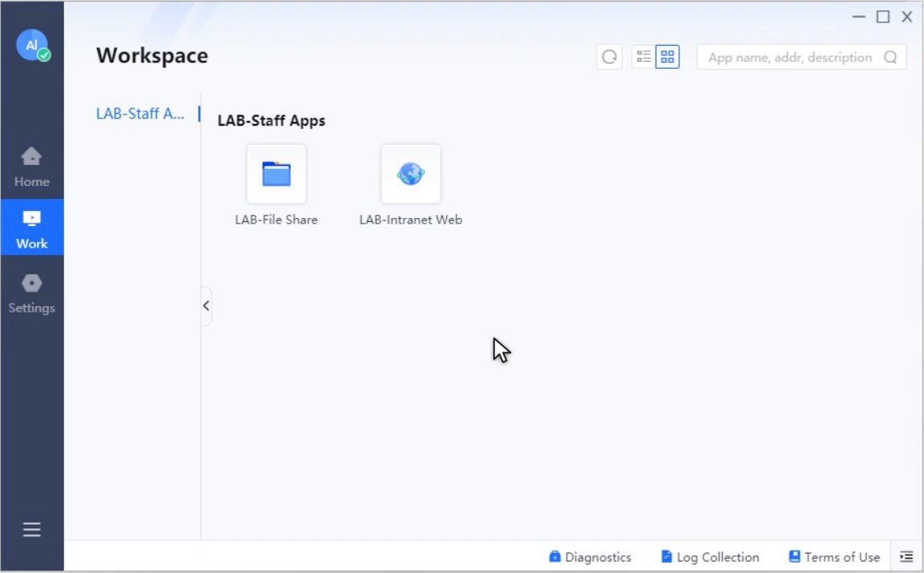Image resolution: width=924 pixels, height=573 pixels.
Task: Minimize the Workspace window
Action: click(859, 17)
